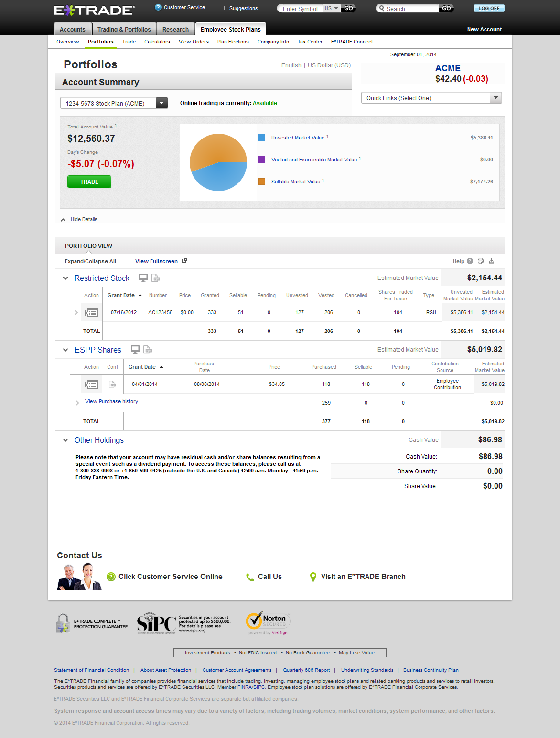Image resolution: width=560 pixels, height=738 pixels.
Task: Click GO next to the symbol box
Action: pos(348,8)
